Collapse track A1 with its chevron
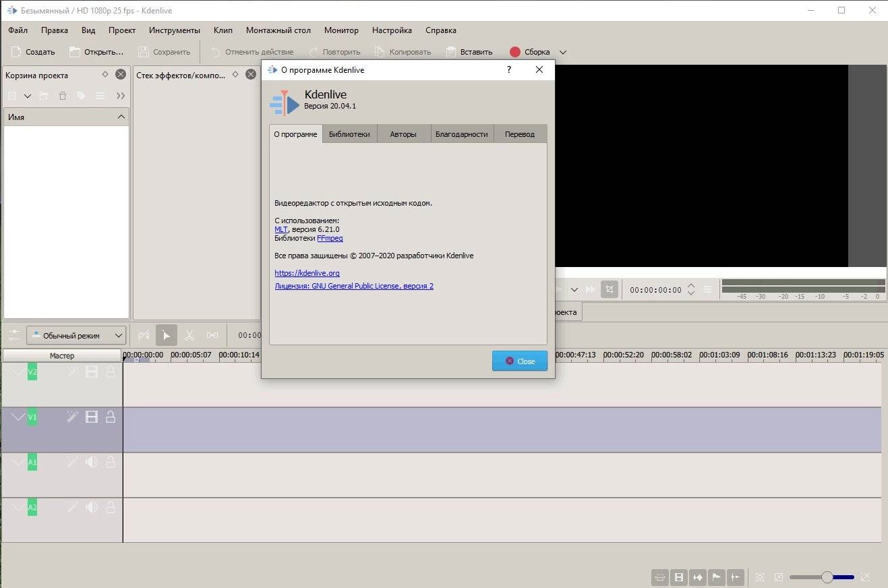 click(x=18, y=463)
